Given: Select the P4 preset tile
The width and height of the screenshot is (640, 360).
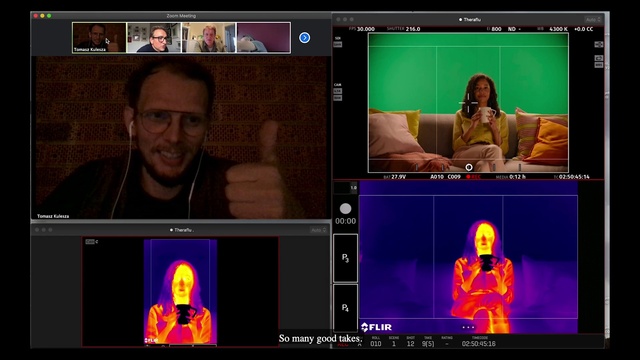Looking at the screenshot, I should point(345,308).
